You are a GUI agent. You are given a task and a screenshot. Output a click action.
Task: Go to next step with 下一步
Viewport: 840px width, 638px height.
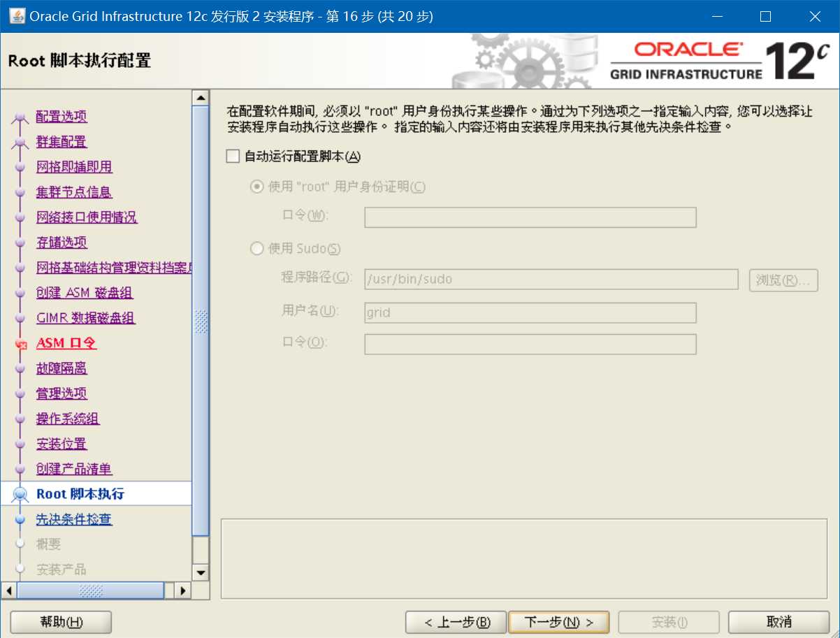tap(558, 622)
